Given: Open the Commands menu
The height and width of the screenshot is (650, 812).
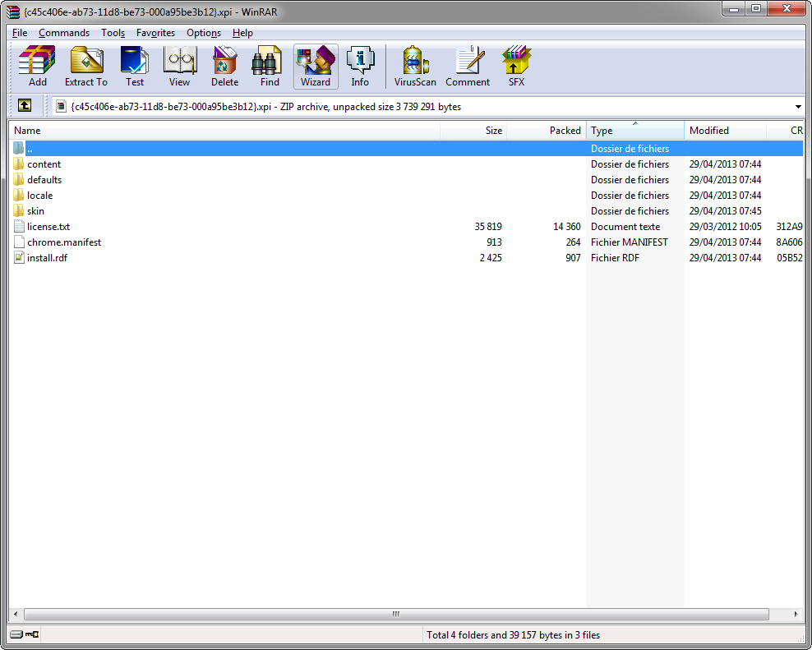Looking at the screenshot, I should tap(64, 33).
